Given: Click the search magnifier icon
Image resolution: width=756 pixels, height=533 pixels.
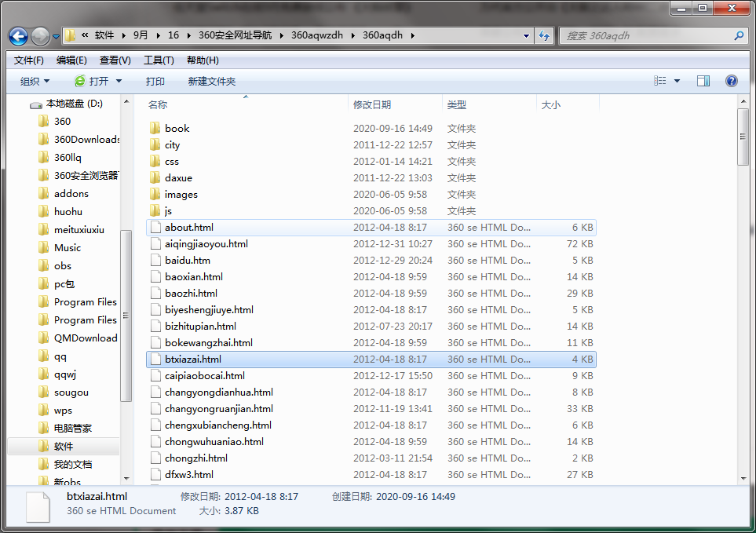Looking at the screenshot, I should coord(739,35).
